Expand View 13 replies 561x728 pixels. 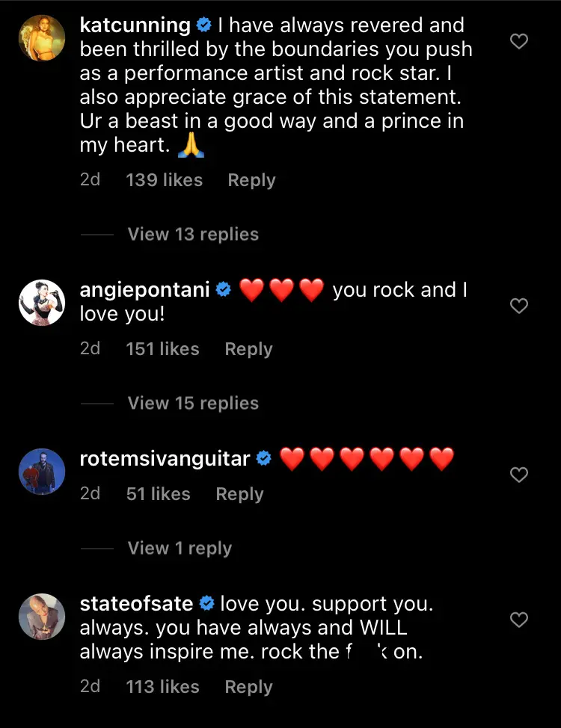(x=193, y=234)
